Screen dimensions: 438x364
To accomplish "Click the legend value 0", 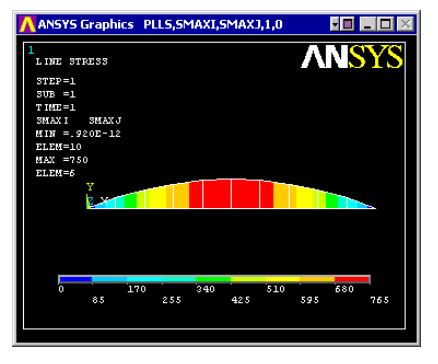I will (x=61, y=289).
